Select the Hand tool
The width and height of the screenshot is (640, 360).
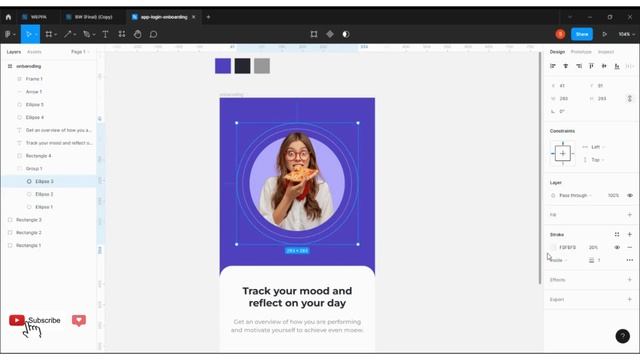point(138,34)
